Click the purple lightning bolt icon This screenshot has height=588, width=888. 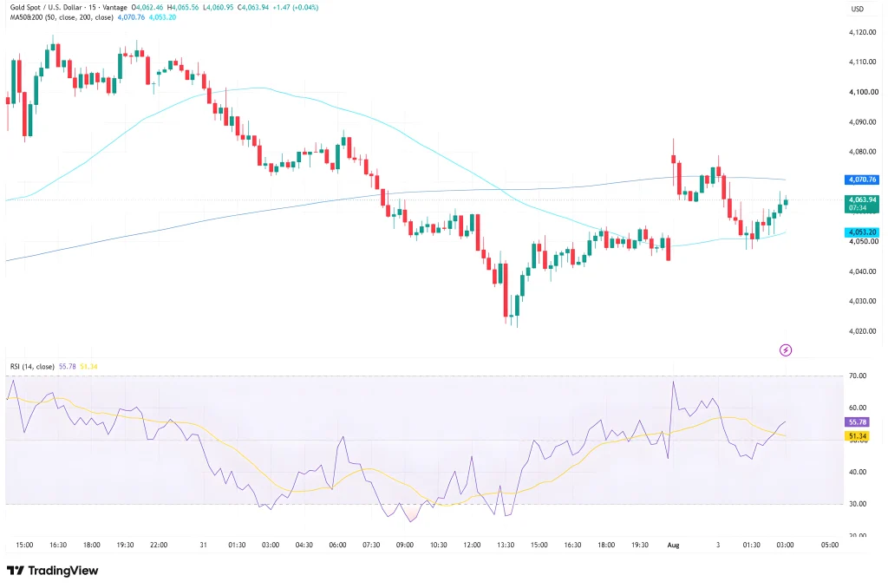coord(786,350)
